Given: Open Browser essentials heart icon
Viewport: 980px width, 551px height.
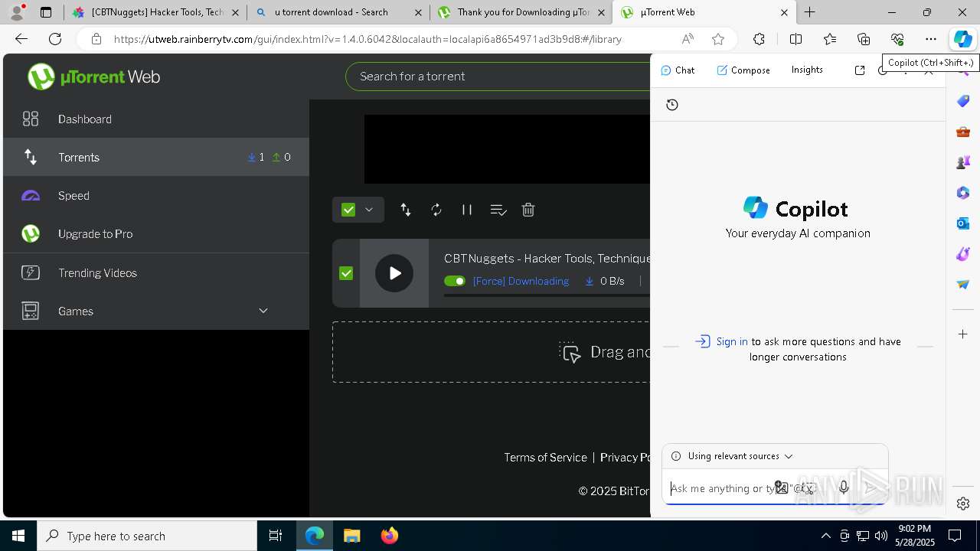Looking at the screenshot, I should pos(897,39).
